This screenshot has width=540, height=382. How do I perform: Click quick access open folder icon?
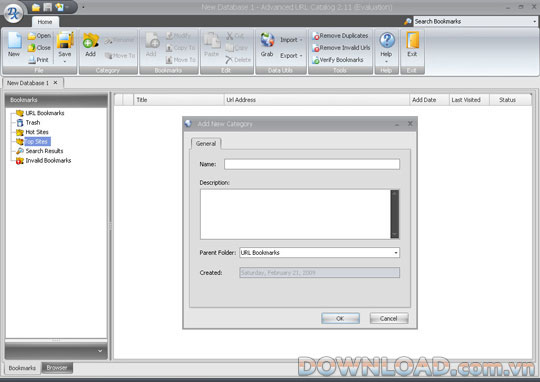pyautogui.click(x=36, y=7)
